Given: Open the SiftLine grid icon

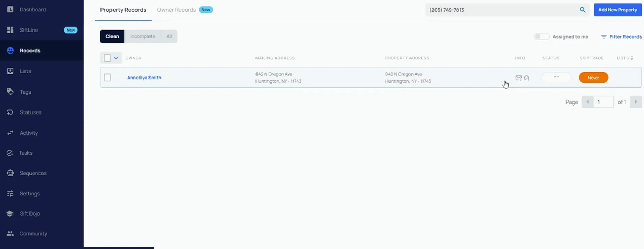Looking at the screenshot, I should click(10, 30).
